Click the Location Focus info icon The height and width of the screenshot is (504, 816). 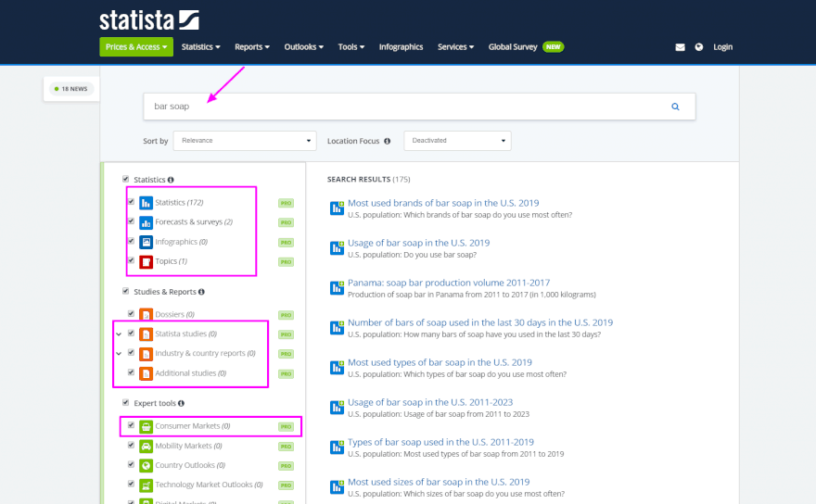tap(387, 142)
